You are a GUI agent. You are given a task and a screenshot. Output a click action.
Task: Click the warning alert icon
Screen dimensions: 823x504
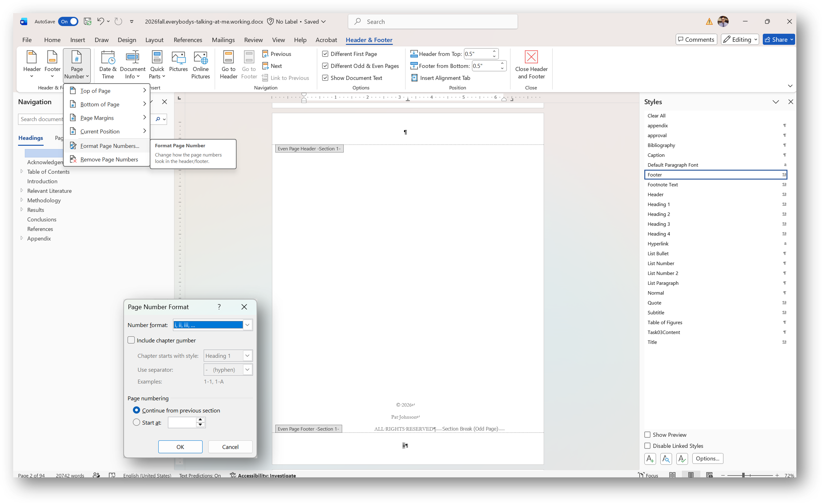709,22
